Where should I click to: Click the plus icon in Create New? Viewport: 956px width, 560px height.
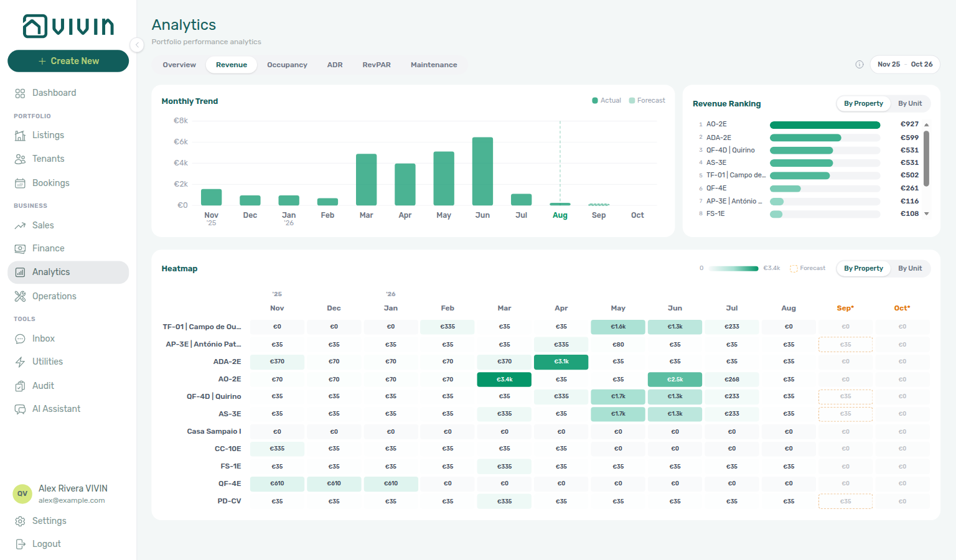pyautogui.click(x=42, y=61)
